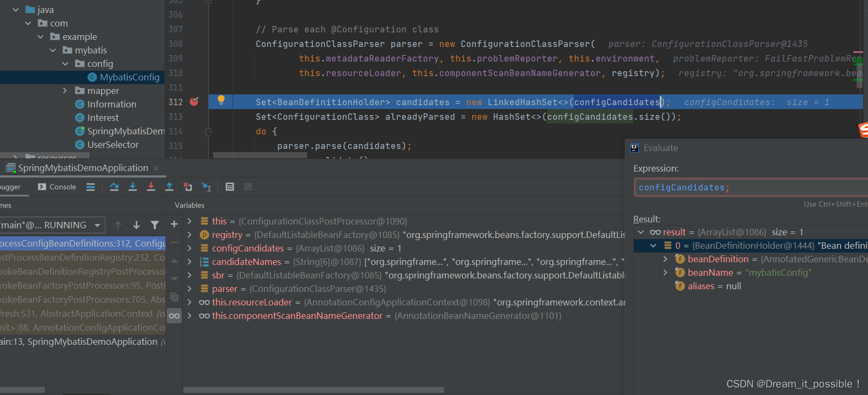Click the Force Step Into red arrow icon
The height and width of the screenshot is (395, 868).
[x=151, y=187]
